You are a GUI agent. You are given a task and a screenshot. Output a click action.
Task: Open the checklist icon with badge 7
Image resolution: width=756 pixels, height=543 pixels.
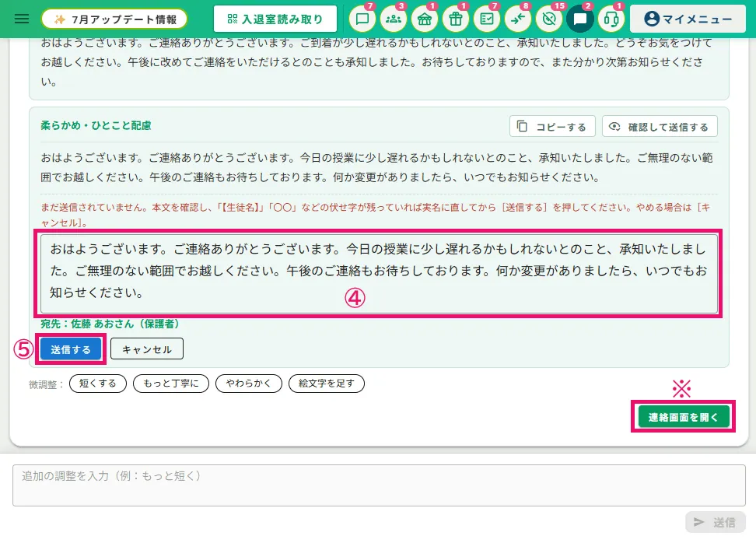point(487,19)
